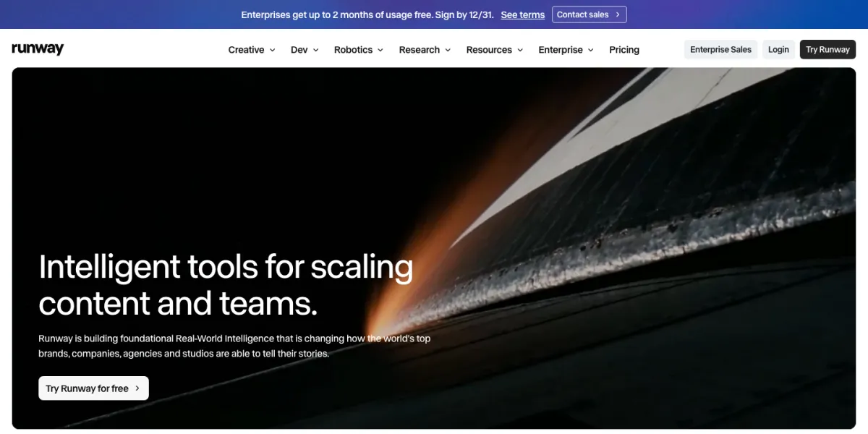Click the banner text 'Enterprises get up to 2 months'
Viewport: 868px width, 434px height.
(x=367, y=14)
